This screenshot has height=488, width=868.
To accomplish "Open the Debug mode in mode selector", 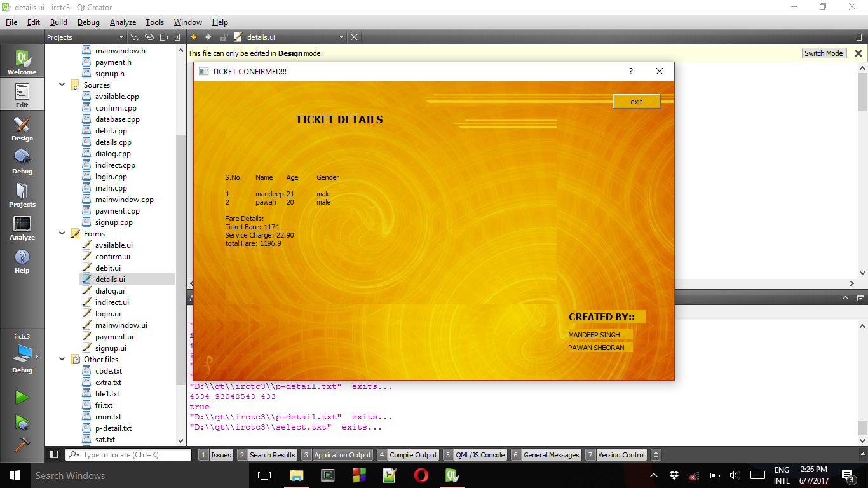I will [x=22, y=161].
